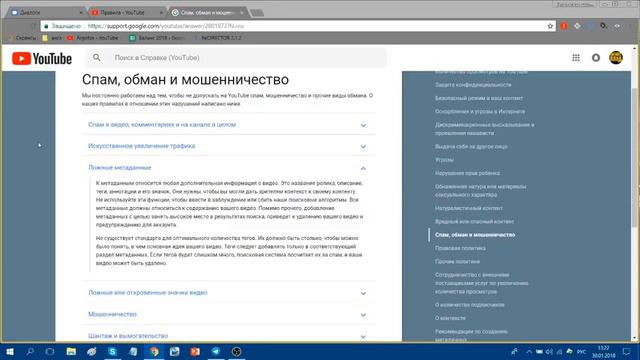Open sidebar link 'Дискриминационные высказывания'
The height and width of the screenshot is (360, 640).
click(x=484, y=129)
